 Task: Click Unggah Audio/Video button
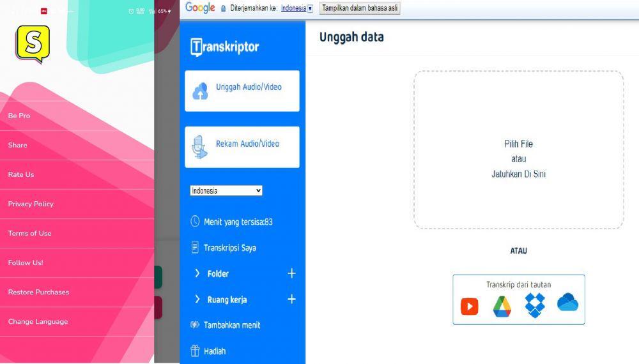(x=242, y=91)
